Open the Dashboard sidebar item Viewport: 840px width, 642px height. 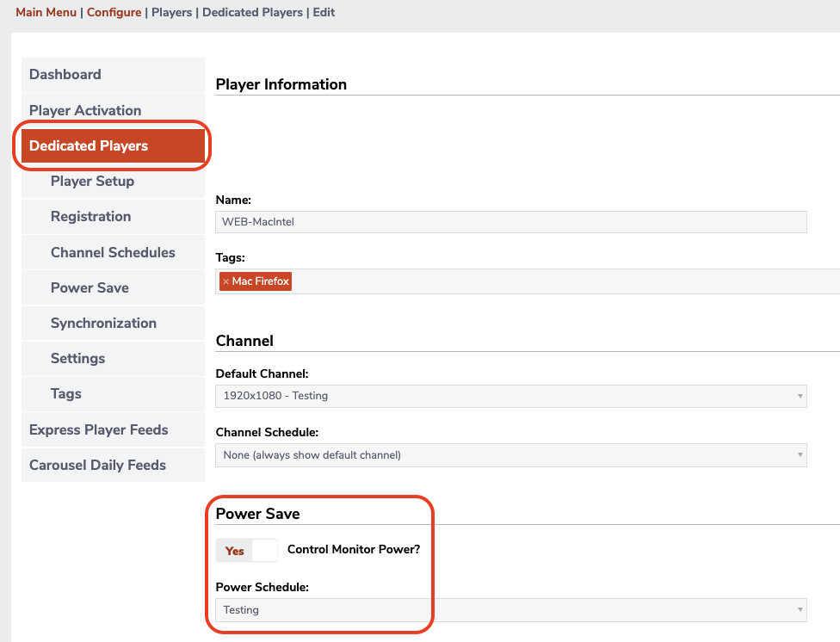(113, 75)
